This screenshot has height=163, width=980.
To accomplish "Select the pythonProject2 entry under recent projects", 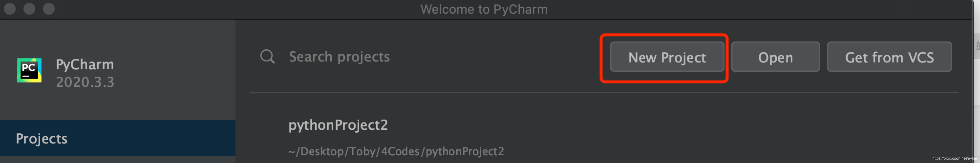I will (x=338, y=125).
